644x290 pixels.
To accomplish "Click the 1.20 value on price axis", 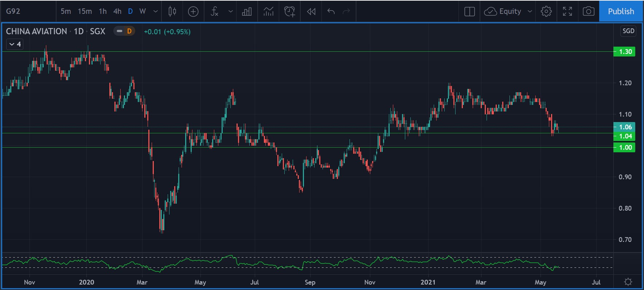I will [625, 83].
